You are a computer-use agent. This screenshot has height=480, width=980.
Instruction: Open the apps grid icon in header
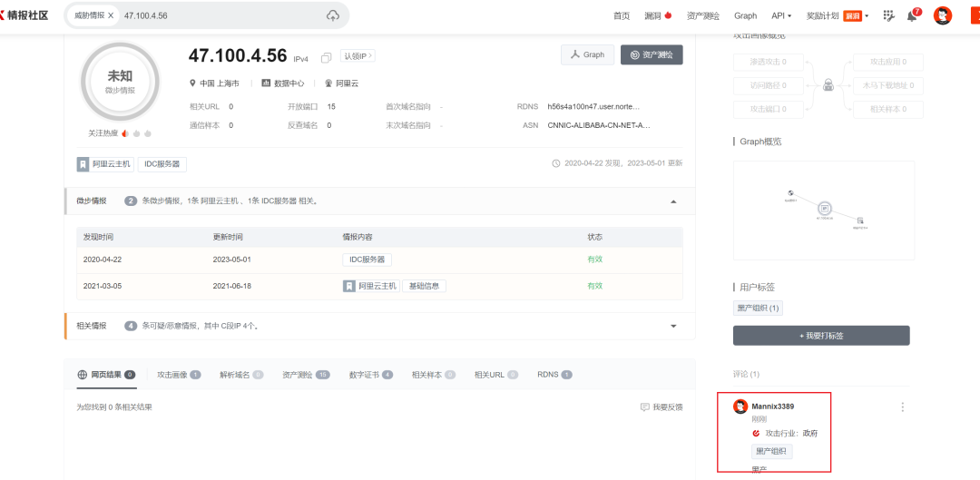coord(888,16)
